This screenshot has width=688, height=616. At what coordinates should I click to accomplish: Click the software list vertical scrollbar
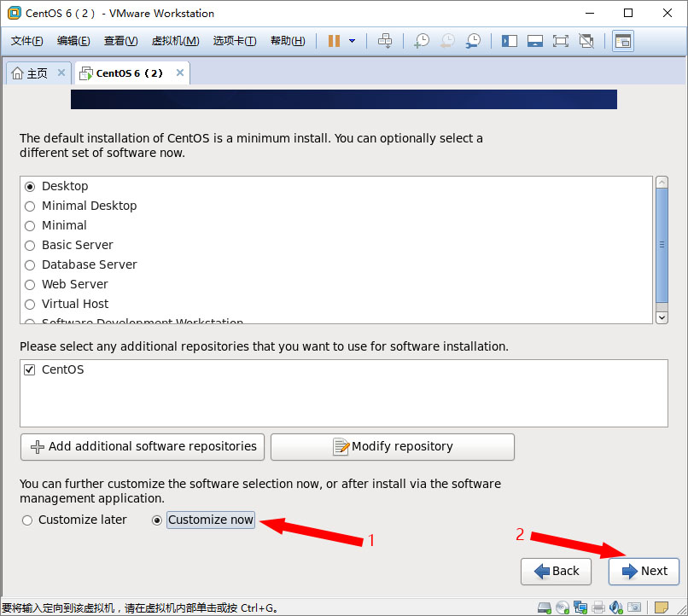pyautogui.click(x=662, y=245)
